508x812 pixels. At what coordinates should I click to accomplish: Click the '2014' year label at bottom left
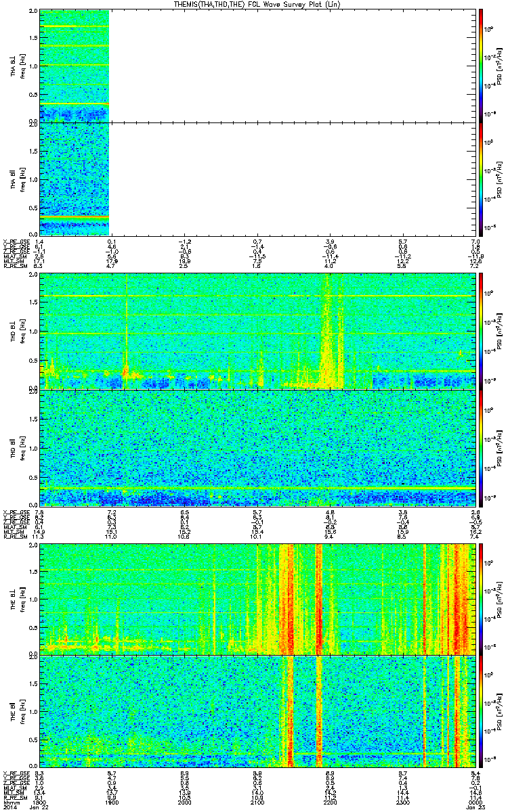click(9, 807)
